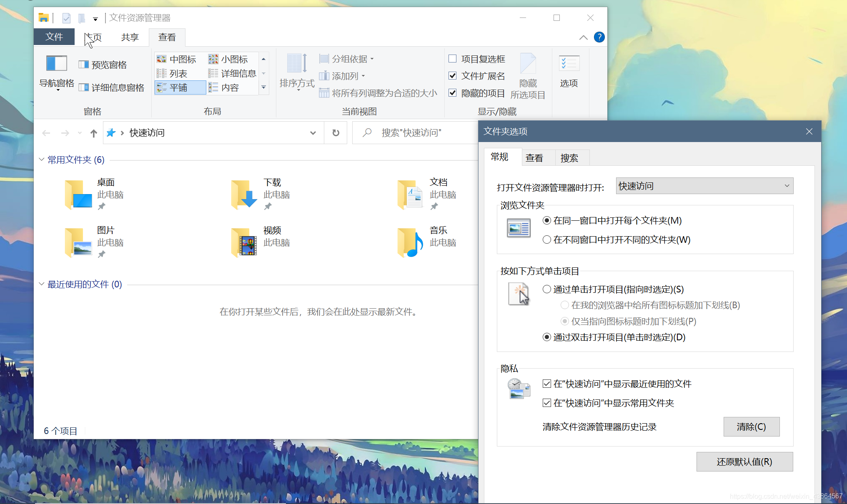The height and width of the screenshot is (504, 847).
Task: Open the Videos (视频) folder
Action: [261, 242]
